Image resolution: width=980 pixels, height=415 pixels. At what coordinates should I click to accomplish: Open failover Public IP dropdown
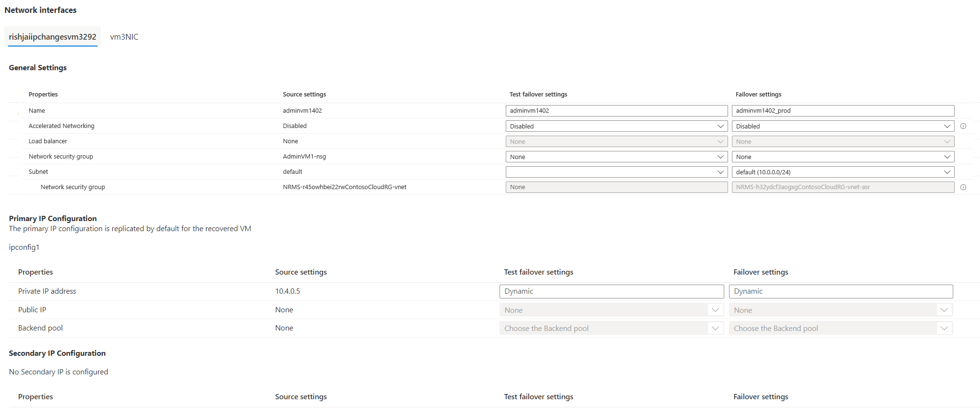841,310
